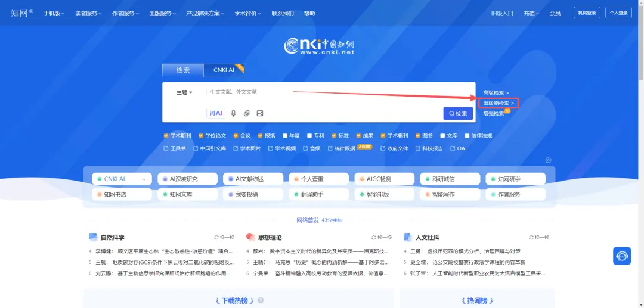This screenshot has width=644, height=308.
Task: Open 旧版入口 in top navigation
Action: 502,13
